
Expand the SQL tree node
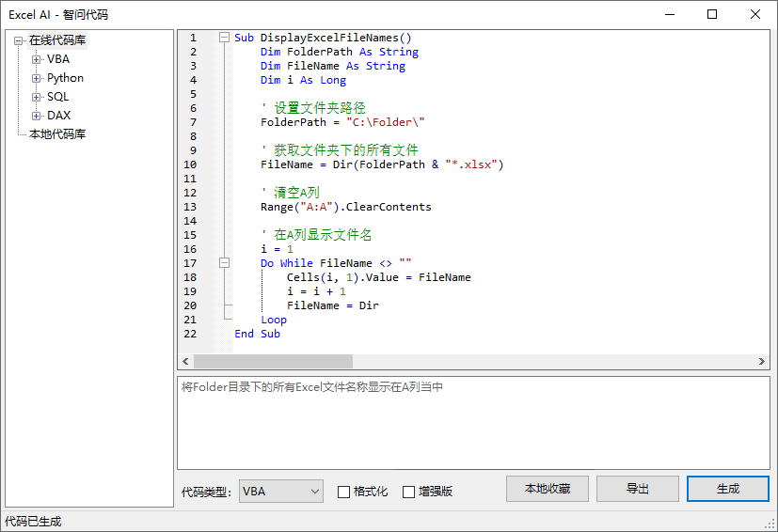37,97
